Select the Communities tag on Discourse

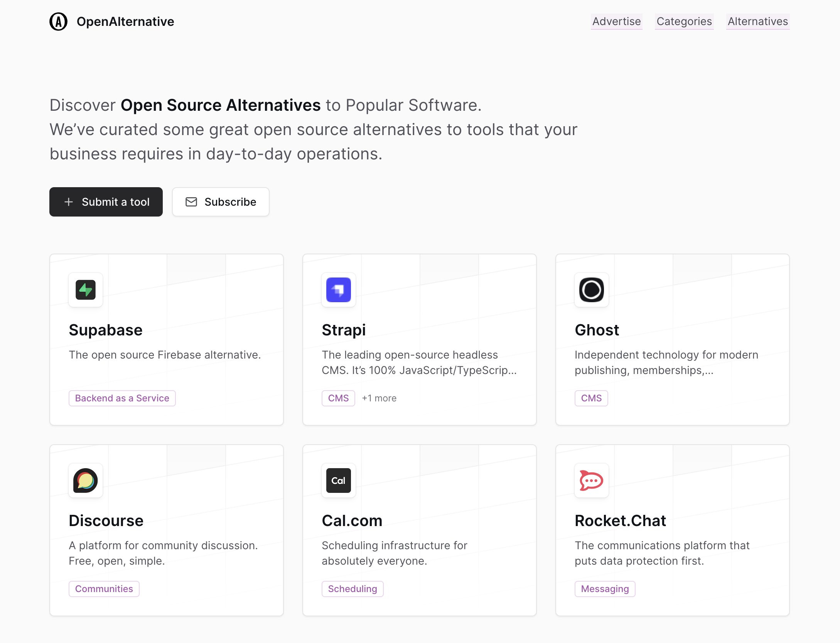(x=104, y=589)
